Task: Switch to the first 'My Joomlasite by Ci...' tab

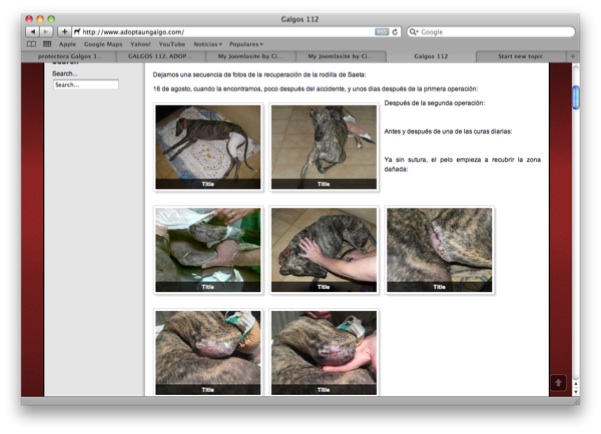Action: (x=251, y=56)
